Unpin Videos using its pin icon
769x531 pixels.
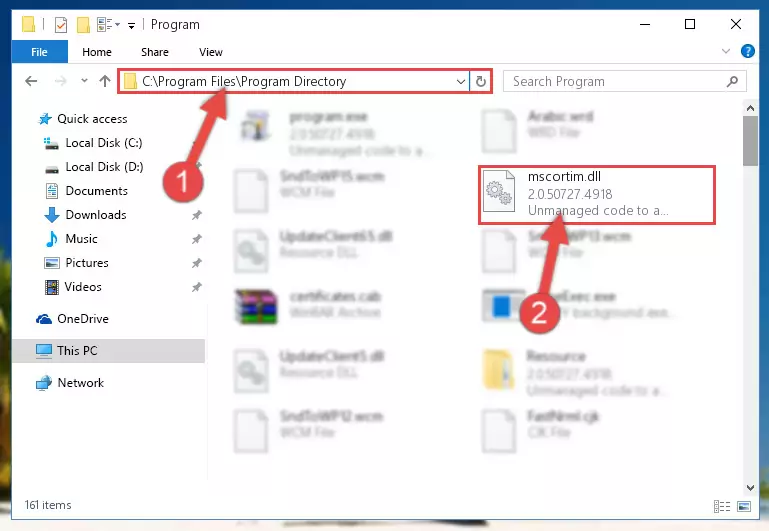click(197, 287)
